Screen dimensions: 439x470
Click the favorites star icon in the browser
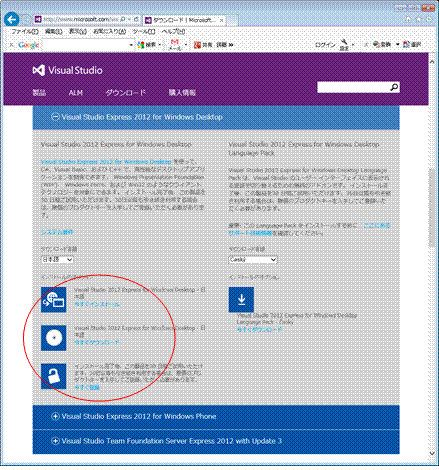click(419, 20)
